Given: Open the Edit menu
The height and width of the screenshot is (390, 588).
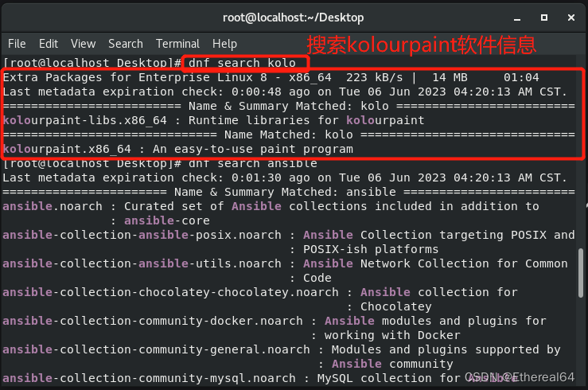Looking at the screenshot, I should (49, 44).
